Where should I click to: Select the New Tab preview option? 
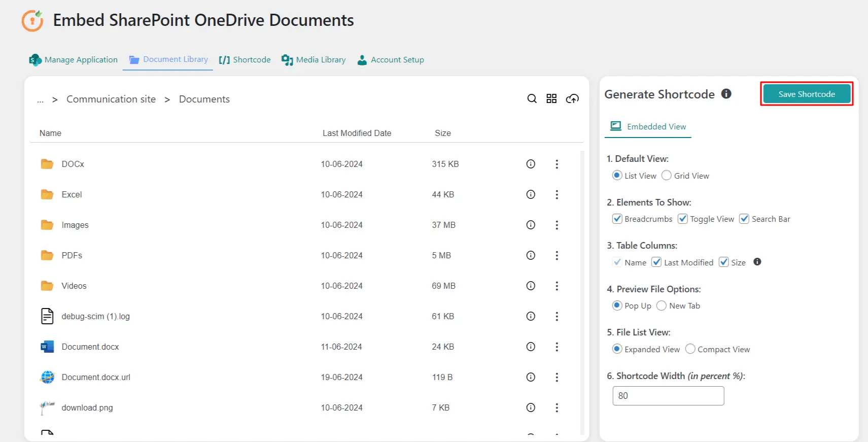click(662, 305)
